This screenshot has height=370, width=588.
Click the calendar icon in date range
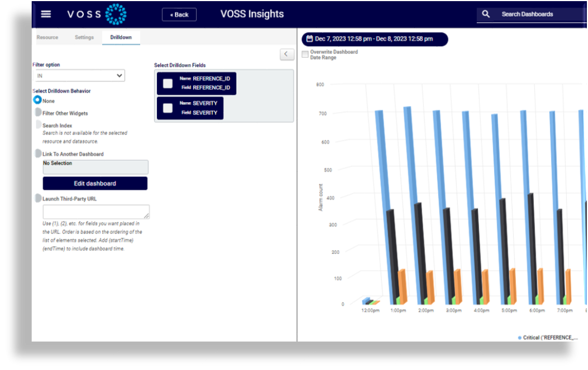point(309,39)
